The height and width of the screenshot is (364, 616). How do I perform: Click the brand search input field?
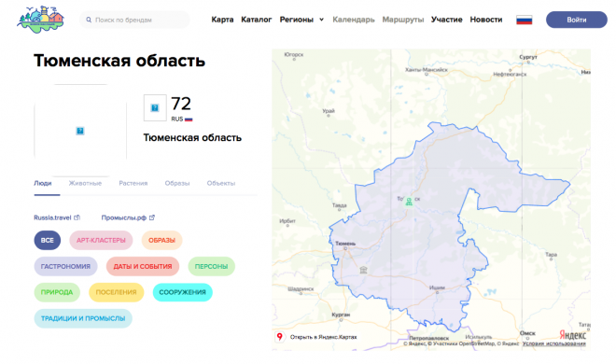[x=134, y=20]
